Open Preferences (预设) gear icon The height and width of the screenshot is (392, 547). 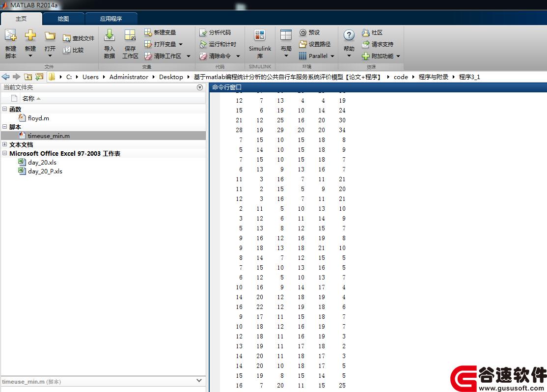(303, 32)
